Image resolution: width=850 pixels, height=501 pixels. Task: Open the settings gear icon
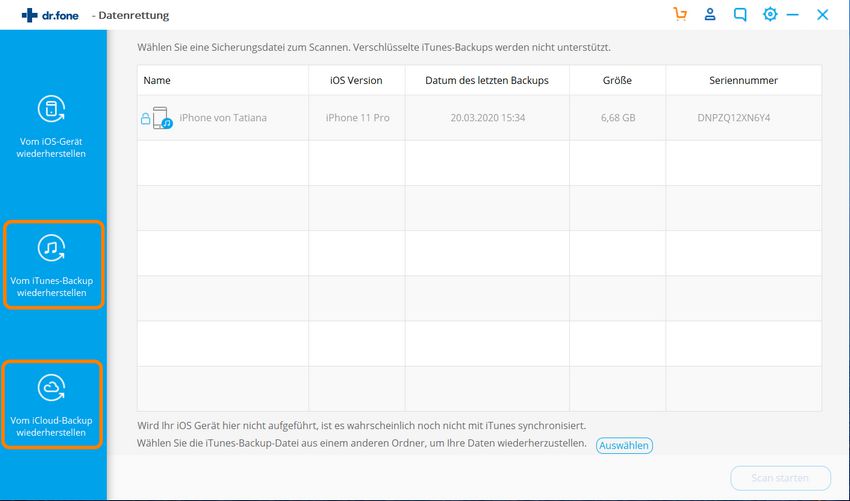(770, 15)
